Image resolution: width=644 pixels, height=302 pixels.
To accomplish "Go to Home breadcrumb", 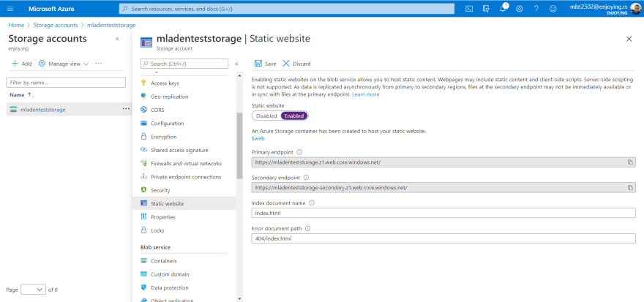I will click(x=16, y=25).
